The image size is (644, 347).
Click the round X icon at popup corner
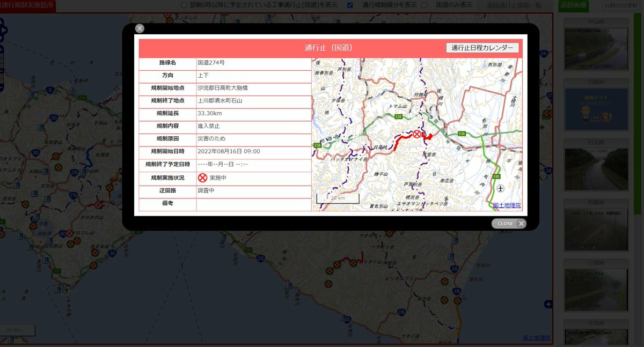(140, 28)
